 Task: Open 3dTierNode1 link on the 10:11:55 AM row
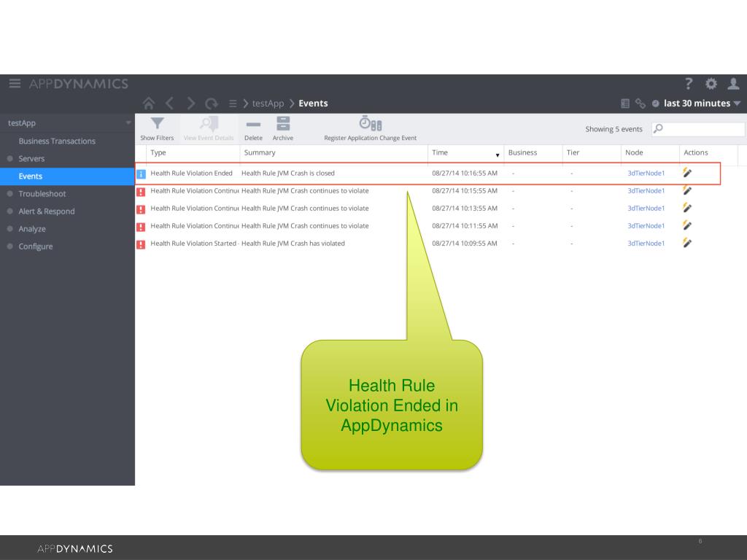tap(646, 226)
